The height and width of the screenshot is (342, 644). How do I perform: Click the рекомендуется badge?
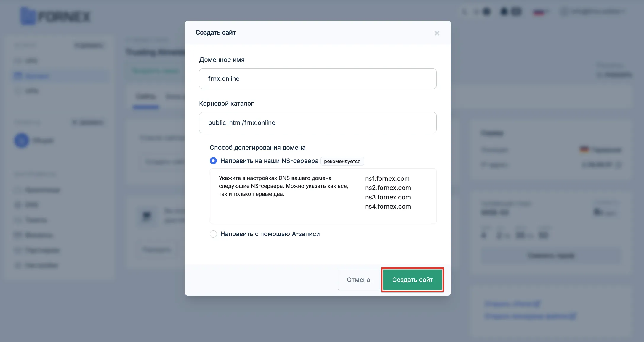[342, 161]
